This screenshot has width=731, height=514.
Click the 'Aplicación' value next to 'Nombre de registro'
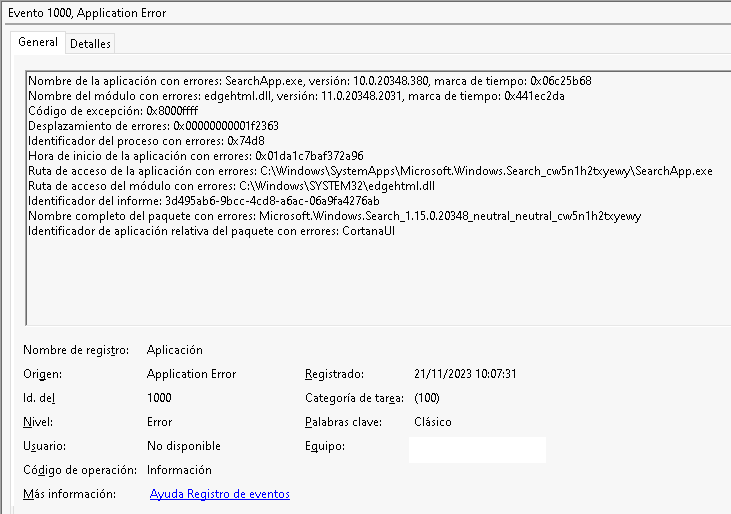coord(175,350)
